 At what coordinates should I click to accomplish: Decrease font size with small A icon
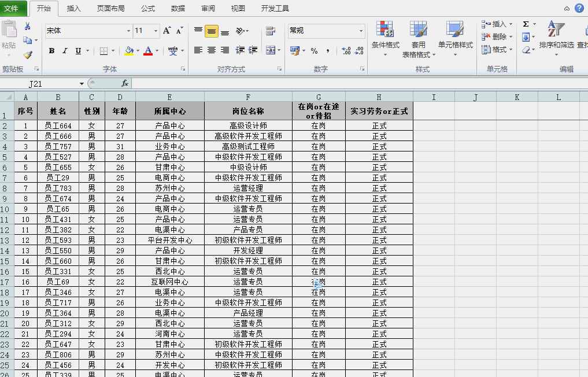coord(180,31)
